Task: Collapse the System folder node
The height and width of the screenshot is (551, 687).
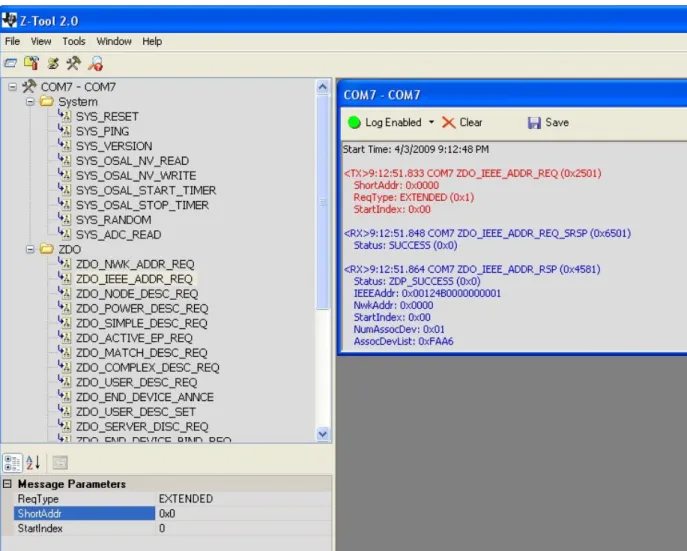Action: [x=30, y=102]
